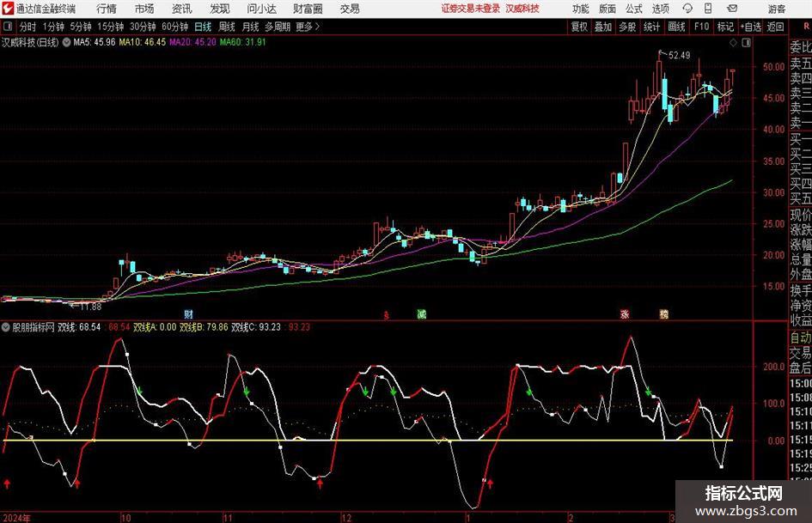Open the 财富圈 menu
The image size is (812, 523).
click(x=308, y=9)
